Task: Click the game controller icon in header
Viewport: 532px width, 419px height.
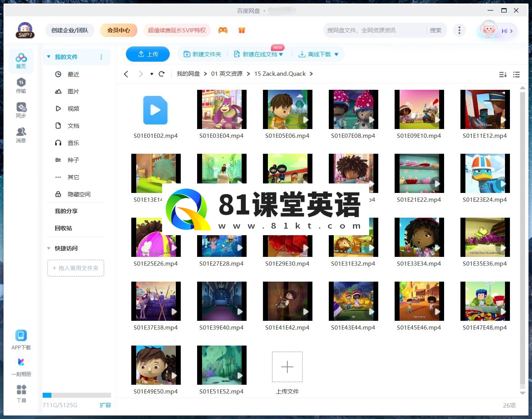Action: point(223,30)
